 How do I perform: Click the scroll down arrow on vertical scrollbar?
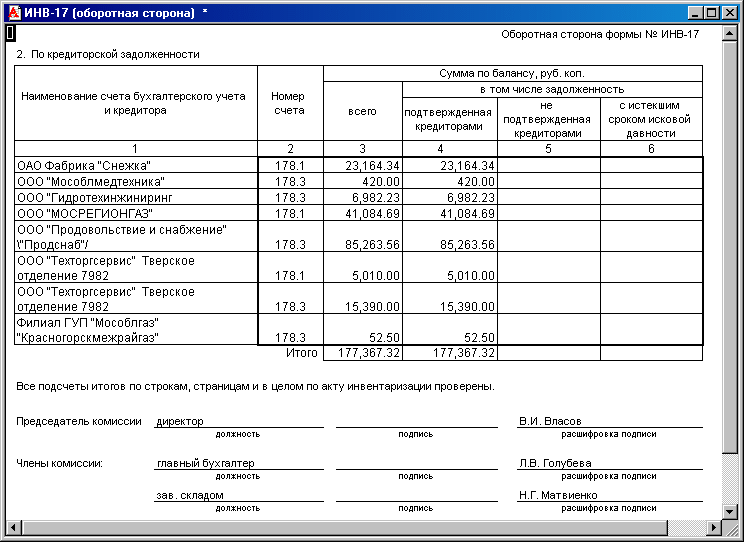729,511
